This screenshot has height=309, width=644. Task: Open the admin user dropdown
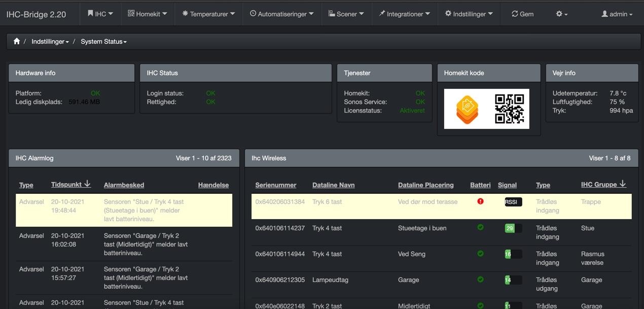[x=617, y=14]
